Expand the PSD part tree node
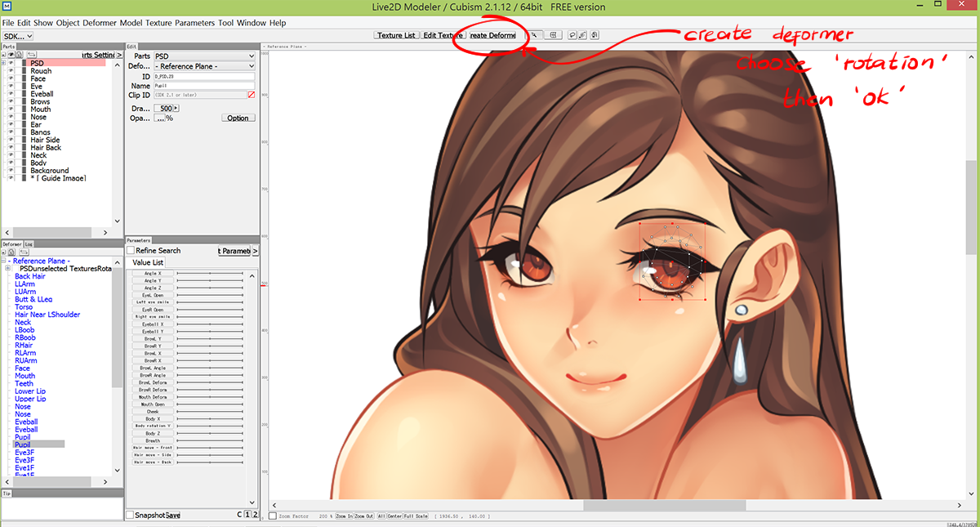Viewport: 980px width, 527px height. (x=3, y=63)
